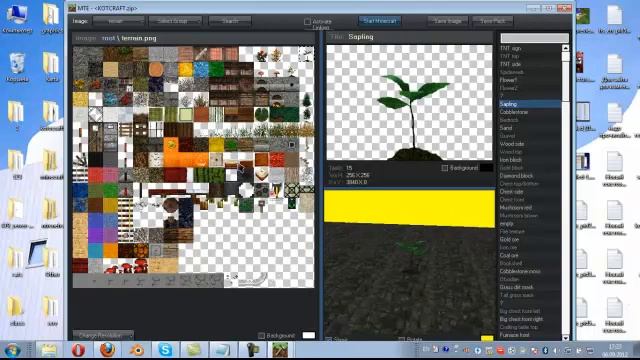Click the tile search input field
Viewport: 640px width, 360px height.
click(534, 38)
